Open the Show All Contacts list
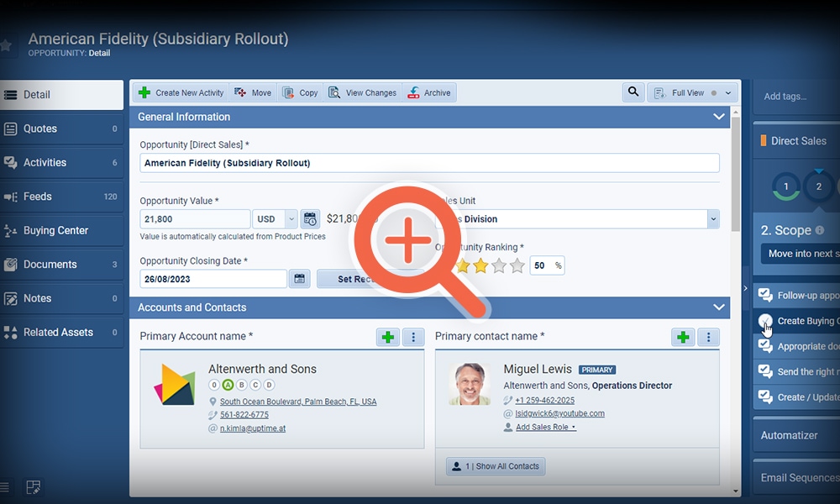 coord(494,465)
